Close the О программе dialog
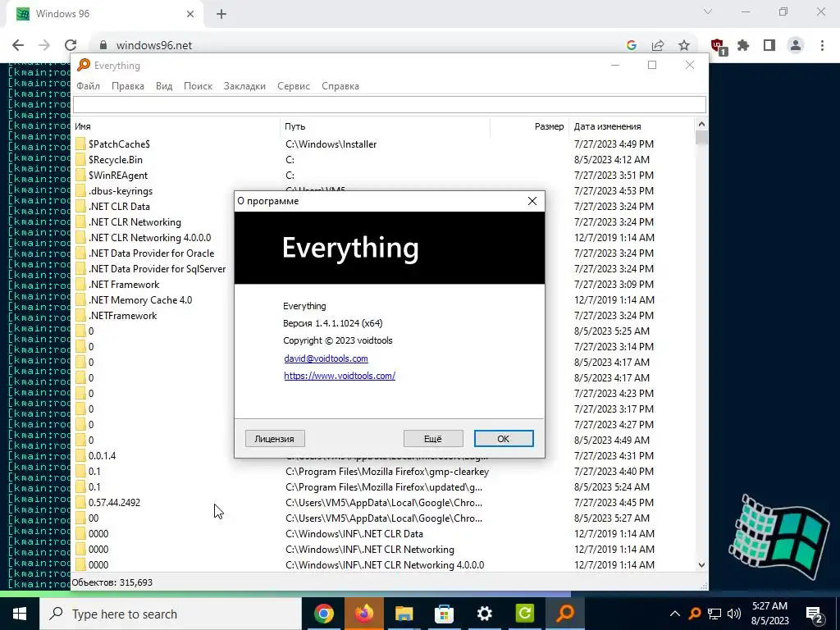This screenshot has width=840, height=630. click(x=532, y=201)
